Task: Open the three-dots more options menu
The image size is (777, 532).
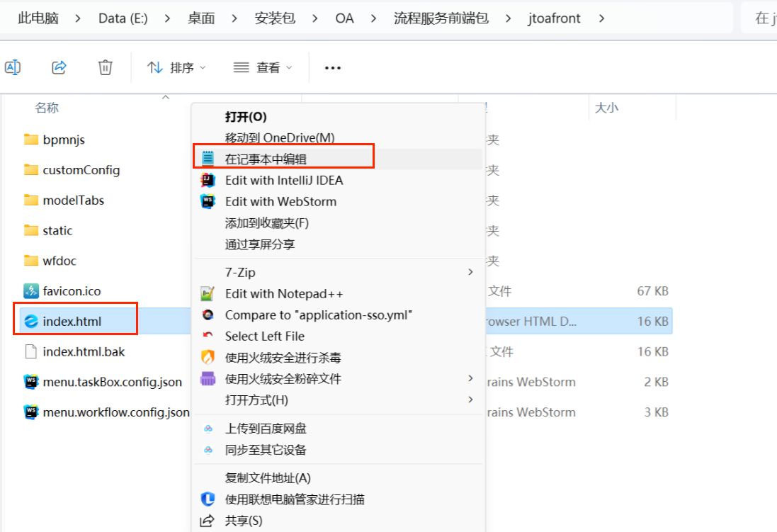Action: point(333,68)
